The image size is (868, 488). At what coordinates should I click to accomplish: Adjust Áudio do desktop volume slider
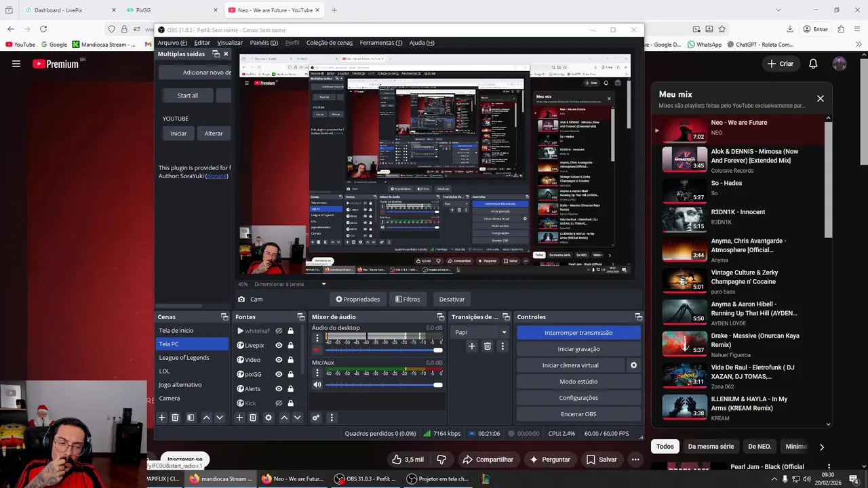tap(384, 350)
